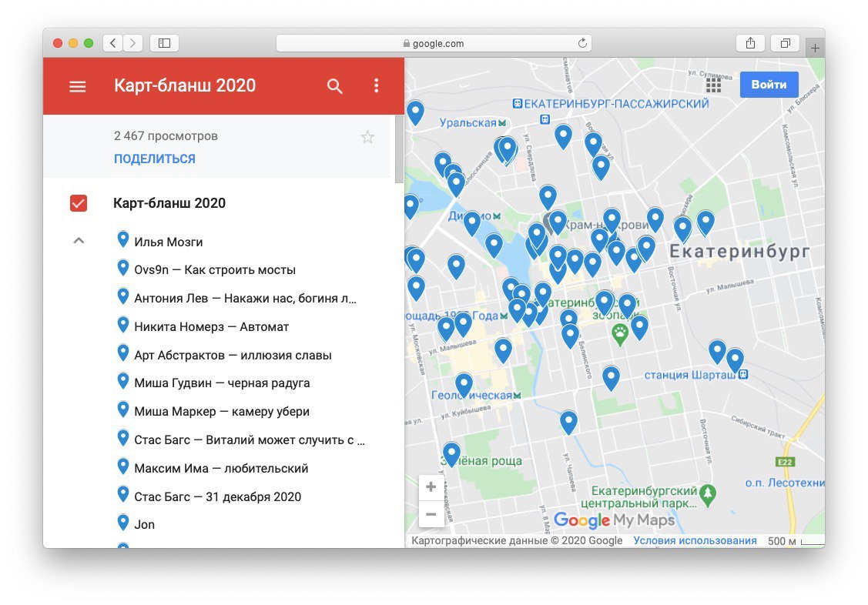Screen dimensions: 868x605
Task: Zoom out on the map
Action: coord(431,513)
